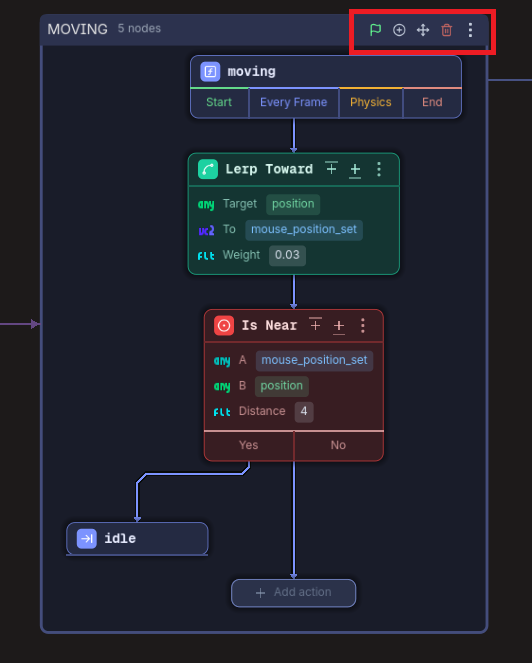Insert action below Lerp Toward node
The height and width of the screenshot is (663, 532).
(355, 170)
